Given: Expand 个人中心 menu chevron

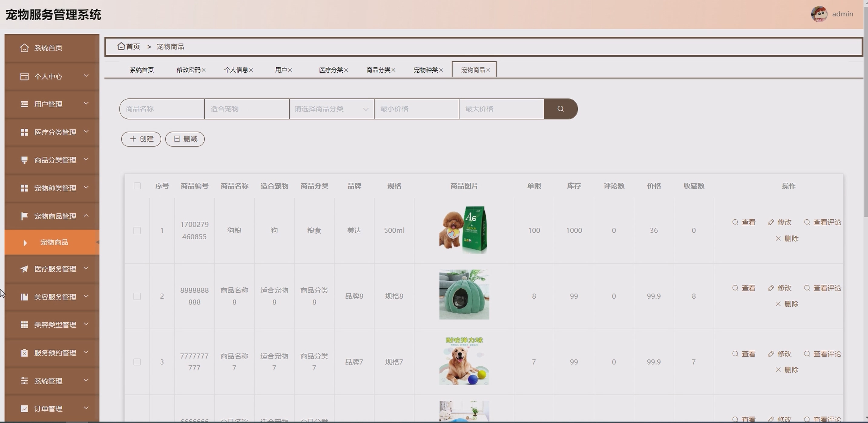Looking at the screenshot, I should tap(86, 75).
